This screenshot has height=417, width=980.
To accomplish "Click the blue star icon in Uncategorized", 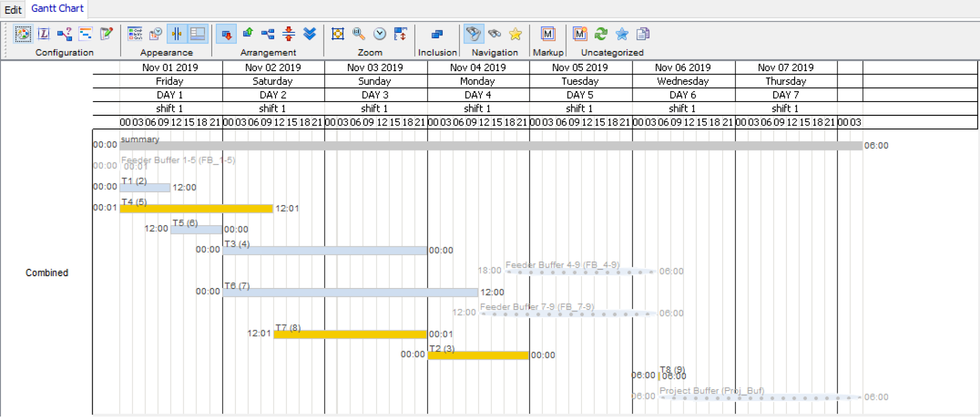I will click(622, 34).
